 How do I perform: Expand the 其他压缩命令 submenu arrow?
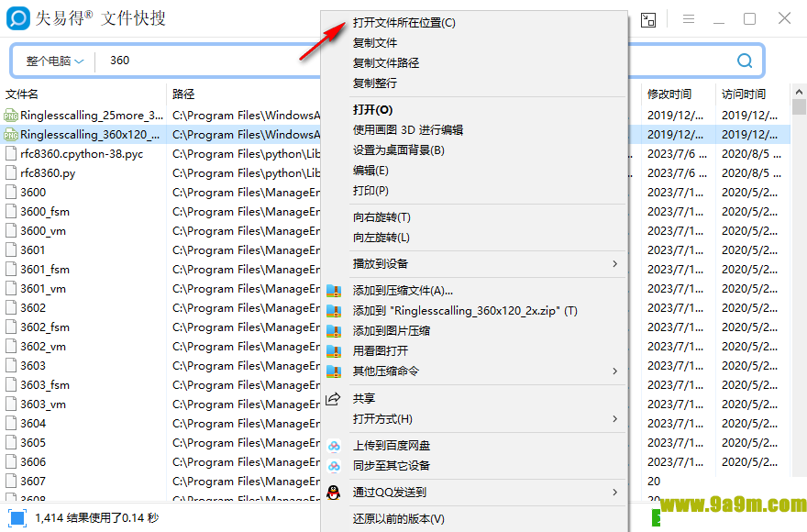pos(615,371)
